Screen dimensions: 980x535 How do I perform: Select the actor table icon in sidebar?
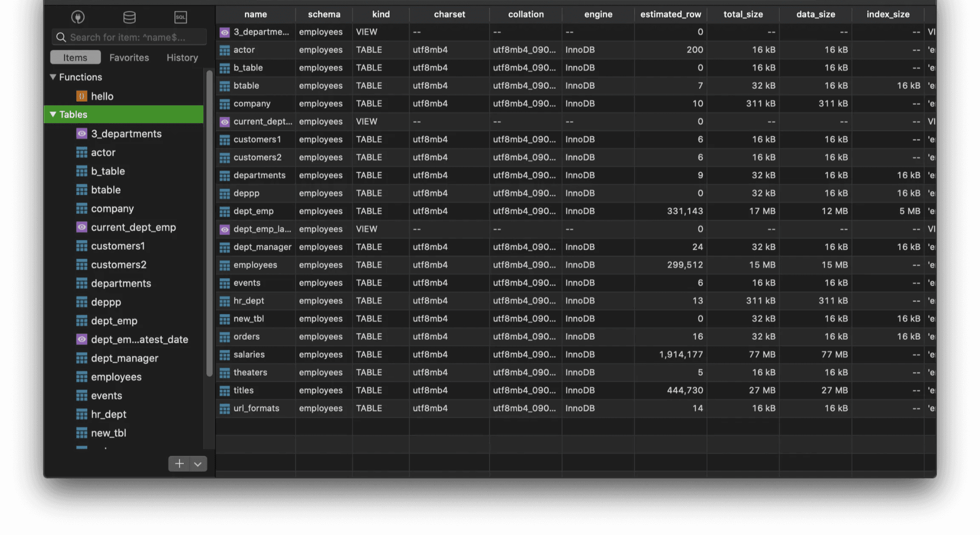coord(82,153)
